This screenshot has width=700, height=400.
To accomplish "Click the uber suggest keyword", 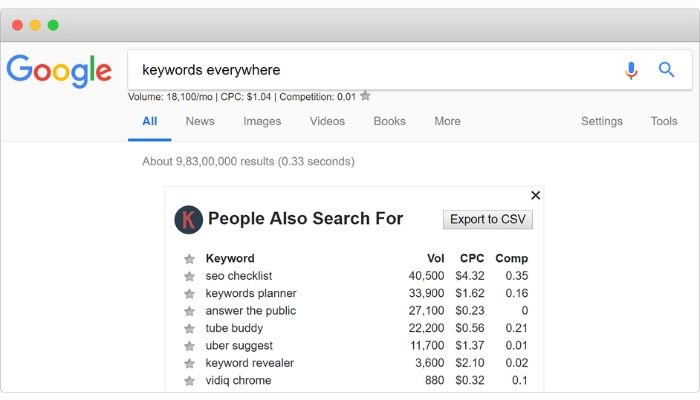I will [239, 346].
